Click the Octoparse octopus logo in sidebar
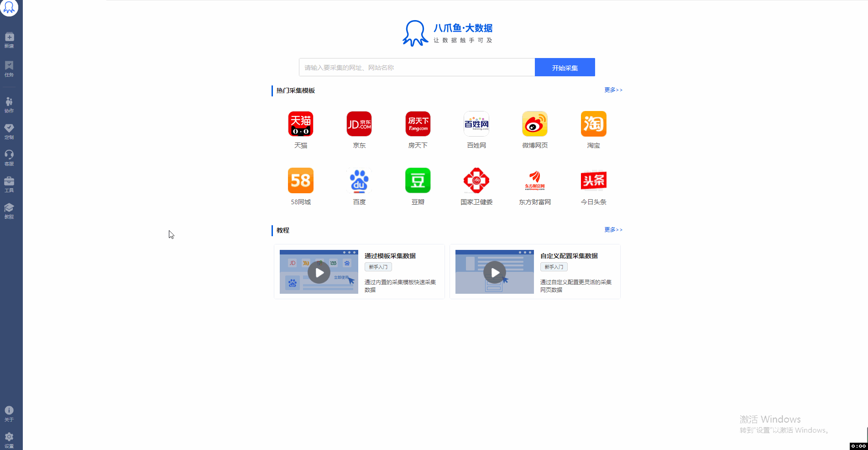 (9, 7)
